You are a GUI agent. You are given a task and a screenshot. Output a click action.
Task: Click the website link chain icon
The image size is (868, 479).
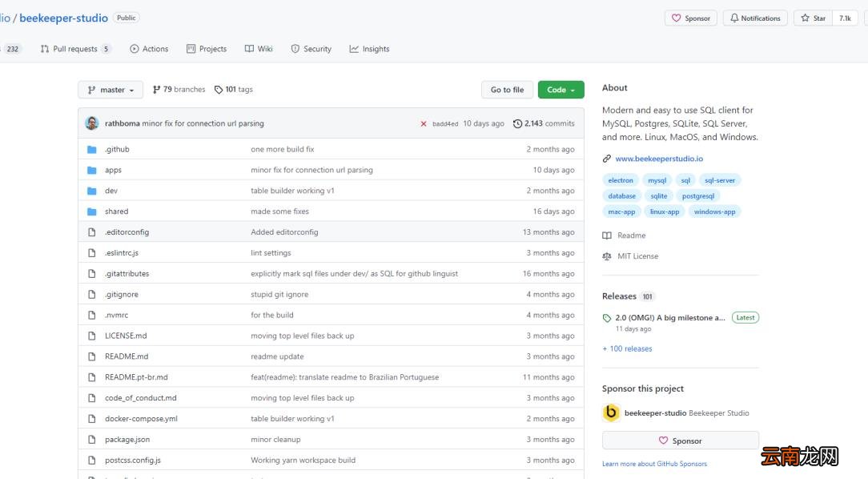(607, 159)
